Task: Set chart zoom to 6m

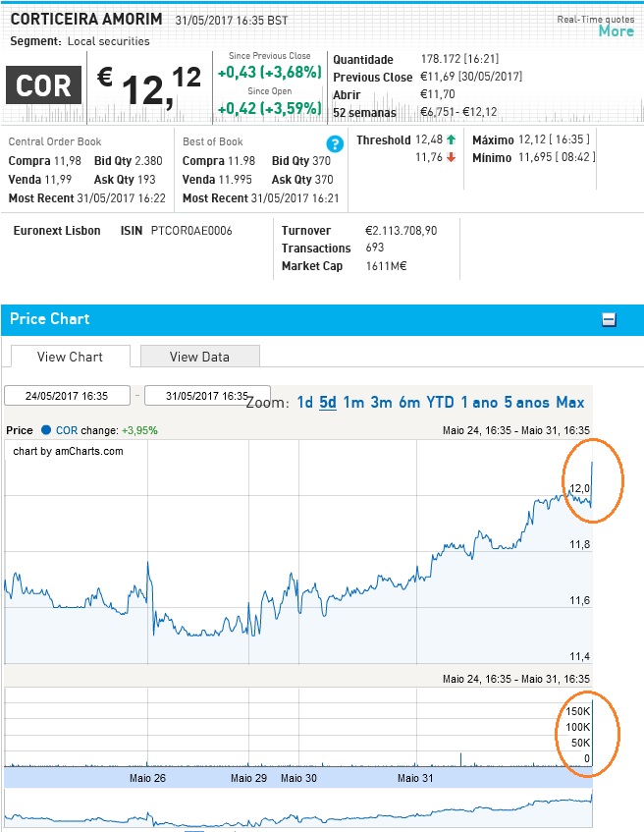Action: coord(409,402)
